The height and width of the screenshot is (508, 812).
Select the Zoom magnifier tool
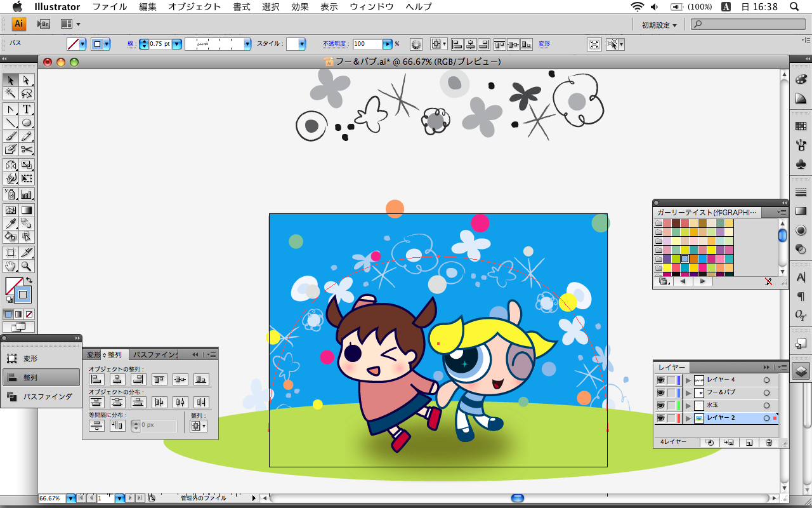click(27, 266)
